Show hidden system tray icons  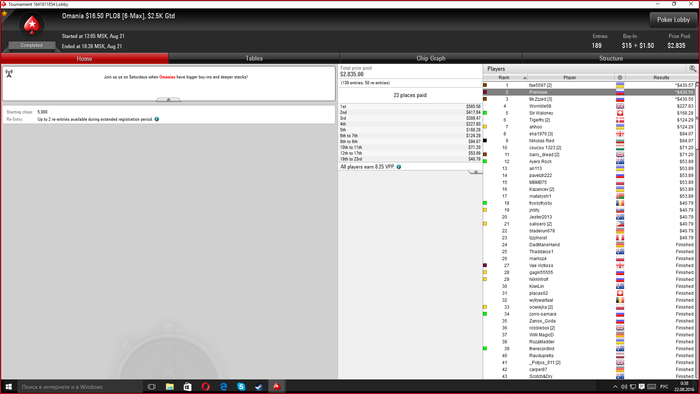point(615,387)
